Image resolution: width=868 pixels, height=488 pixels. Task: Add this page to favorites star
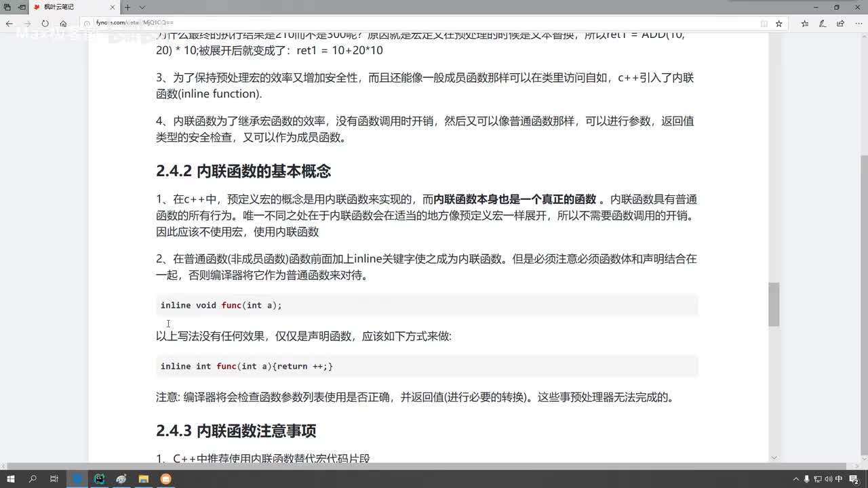pos(778,23)
